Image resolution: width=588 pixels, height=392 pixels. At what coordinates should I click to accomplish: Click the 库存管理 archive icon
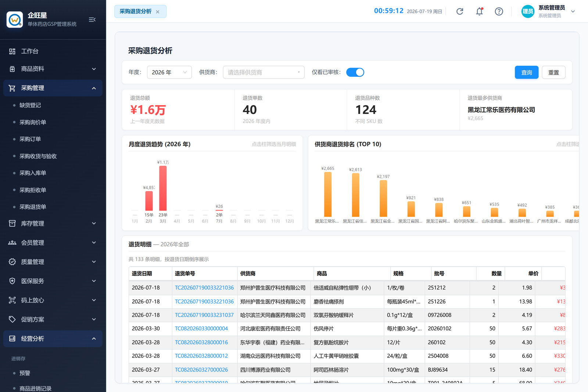(x=12, y=223)
